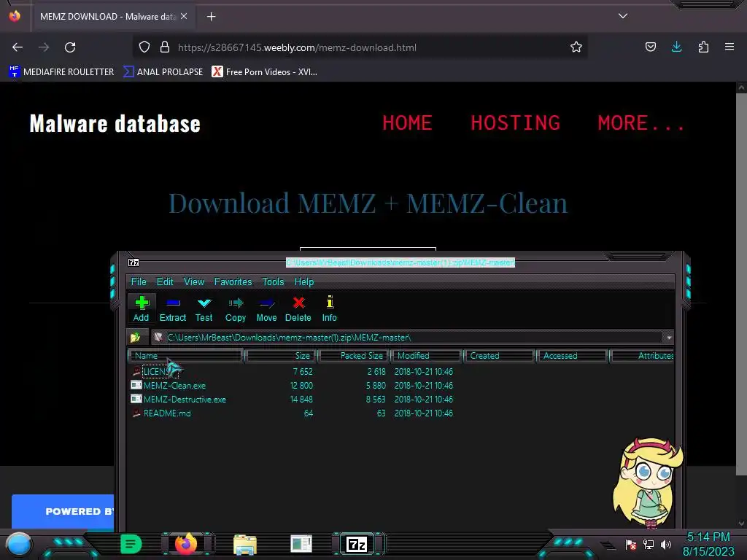Click the red Delete icon in 7-Zip
The height and width of the screenshot is (560, 747).
(298, 308)
